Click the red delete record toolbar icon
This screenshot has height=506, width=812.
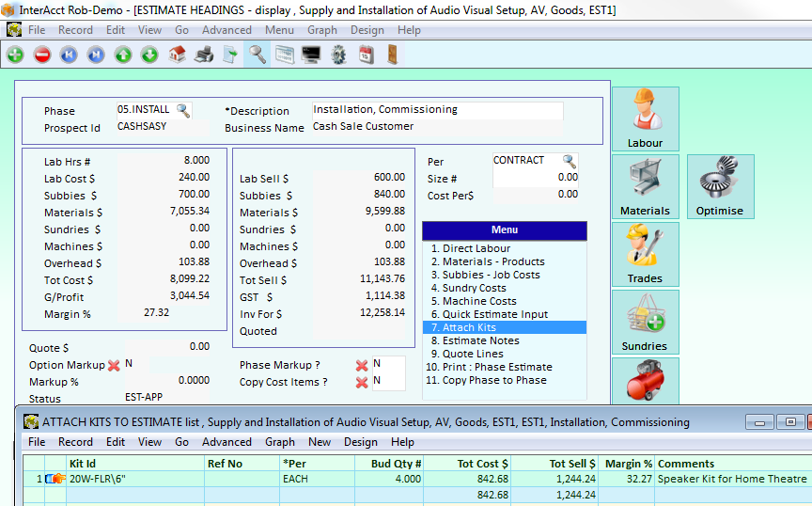point(42,55)
